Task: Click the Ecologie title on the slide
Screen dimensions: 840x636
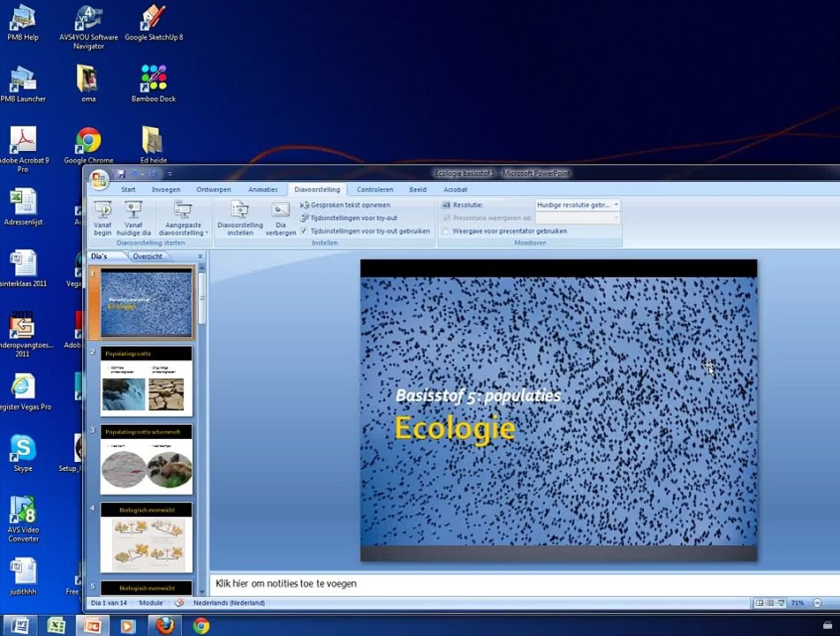Action: [x=455, y=428]
